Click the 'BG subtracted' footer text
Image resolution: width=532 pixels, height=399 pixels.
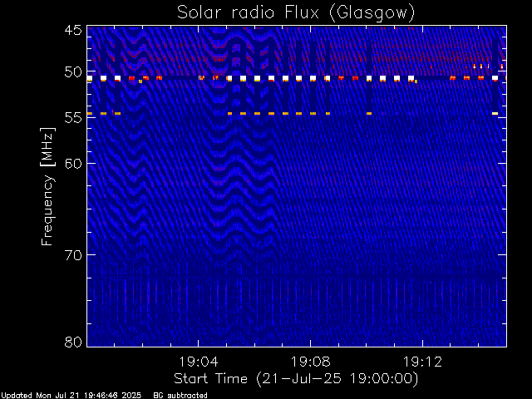[180, 396]
